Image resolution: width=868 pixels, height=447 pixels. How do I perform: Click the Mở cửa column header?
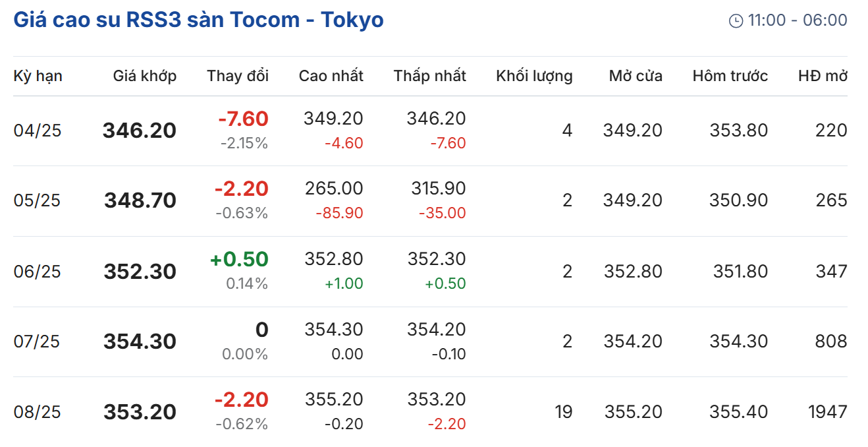[635, 76]
